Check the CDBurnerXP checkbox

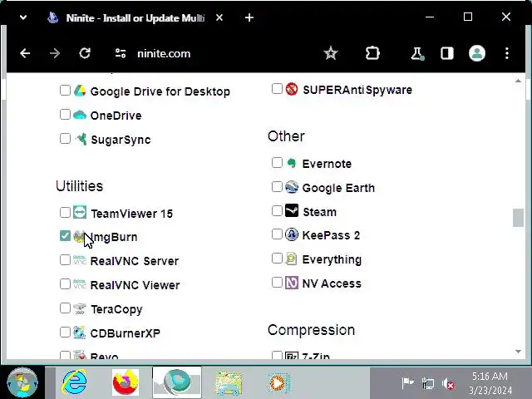[65, 332]
